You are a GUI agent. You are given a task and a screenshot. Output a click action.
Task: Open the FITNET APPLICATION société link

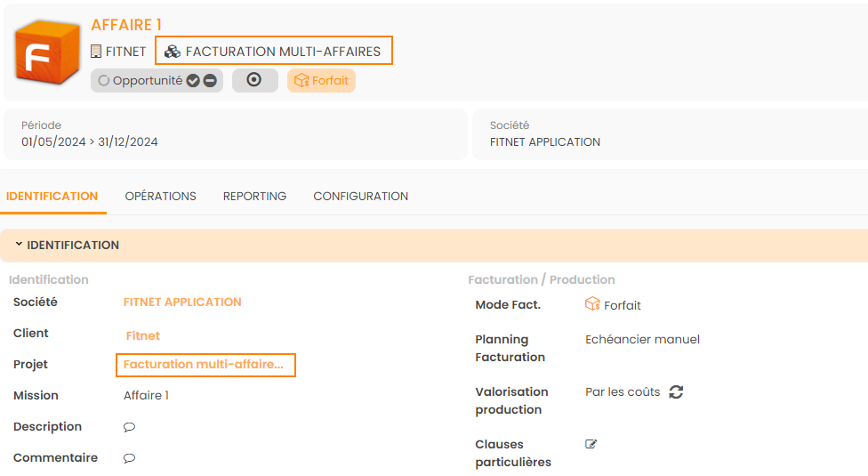(x=182, y=302)
